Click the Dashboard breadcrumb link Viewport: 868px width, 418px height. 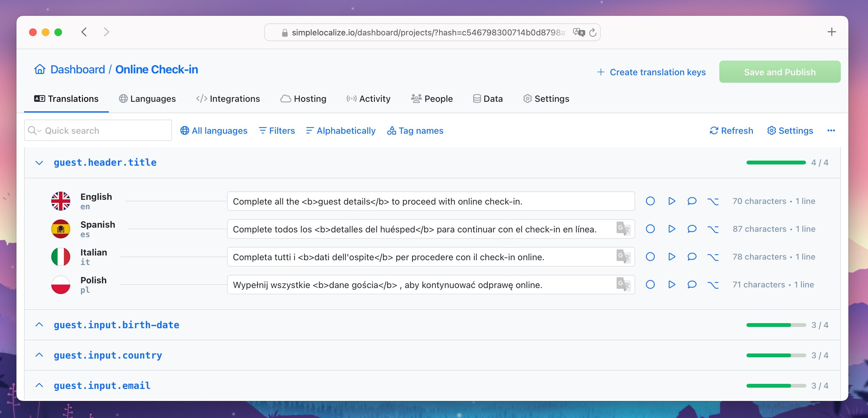pyautogui.click(x=77, y=69)
